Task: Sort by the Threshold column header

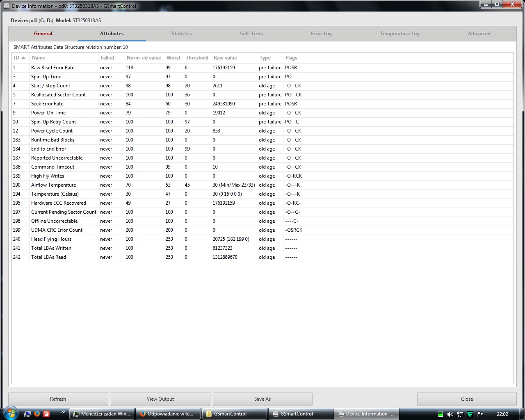Action: 197,58
